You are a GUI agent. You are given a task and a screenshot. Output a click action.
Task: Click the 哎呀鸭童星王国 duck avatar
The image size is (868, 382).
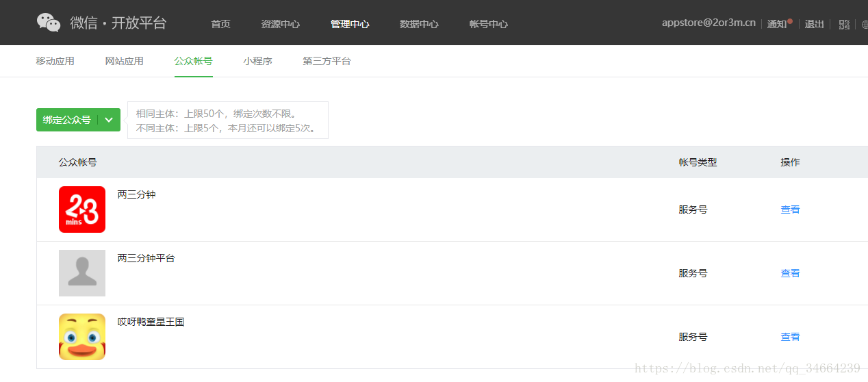point(82,337)
